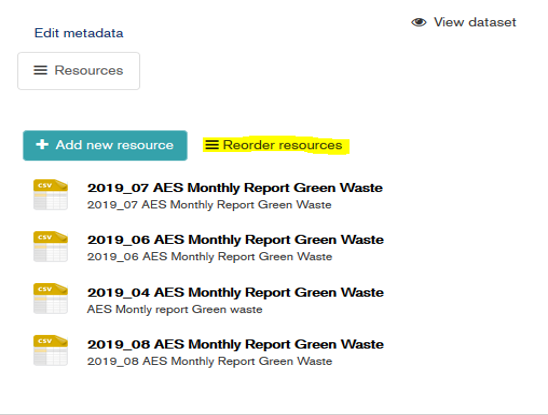Viewport: 548px width, 415px height.
Task: Click the 2019_07 resource description text
Action: coord(209,205)
